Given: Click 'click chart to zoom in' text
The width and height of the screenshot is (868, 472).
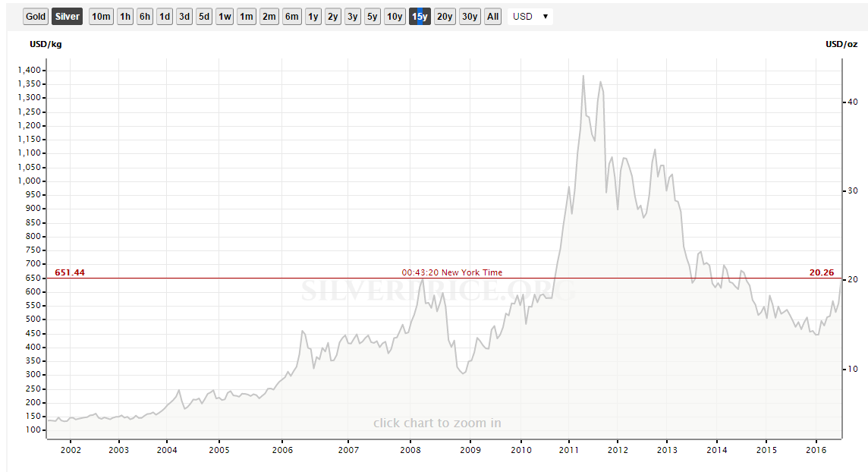Looking at the screenshot, I should tap(437, 423).
